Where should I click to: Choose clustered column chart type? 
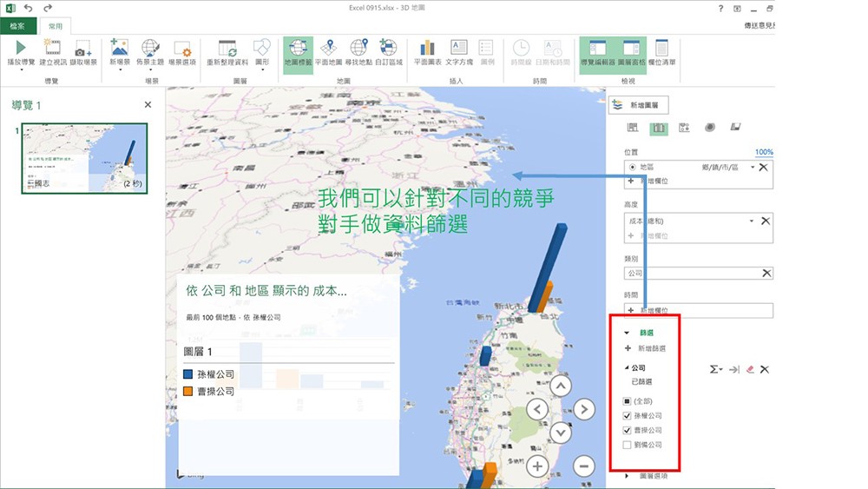658,128
